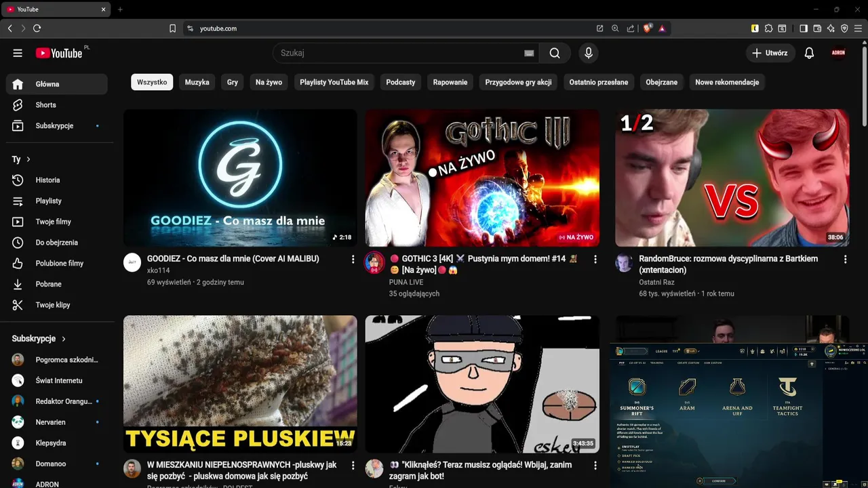Select the Gry filter chip
The image size is (868, 488).
pyautogui.click(x=233, y=82)
